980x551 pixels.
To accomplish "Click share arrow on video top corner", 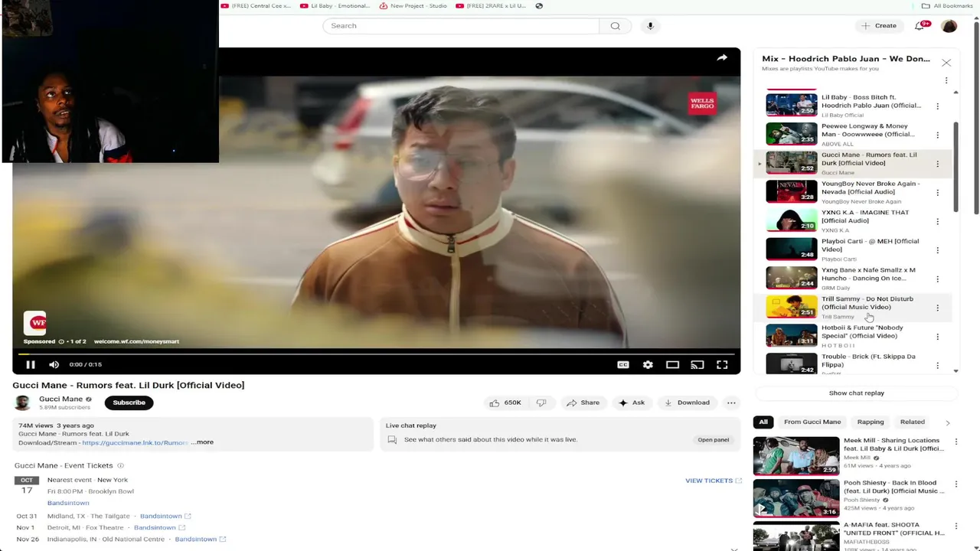I will 722,57.
